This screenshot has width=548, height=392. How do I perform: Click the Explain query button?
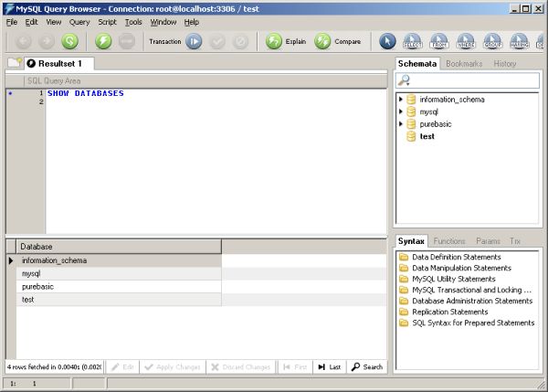coord(285,41)
